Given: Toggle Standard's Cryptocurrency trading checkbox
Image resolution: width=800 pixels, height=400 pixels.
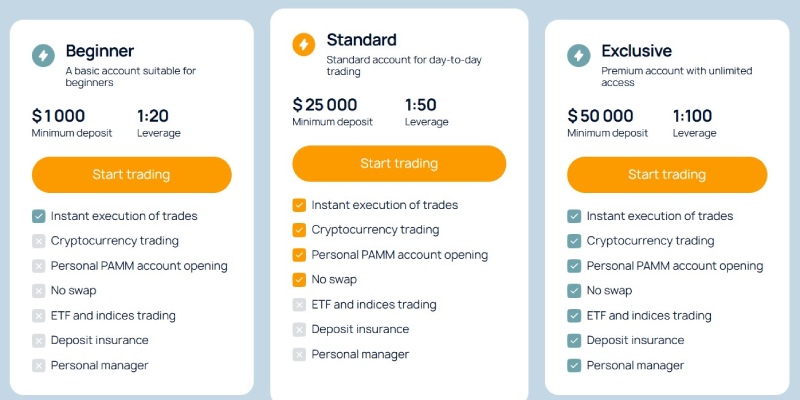Looking at the screenshot, I should coord(299,230).
